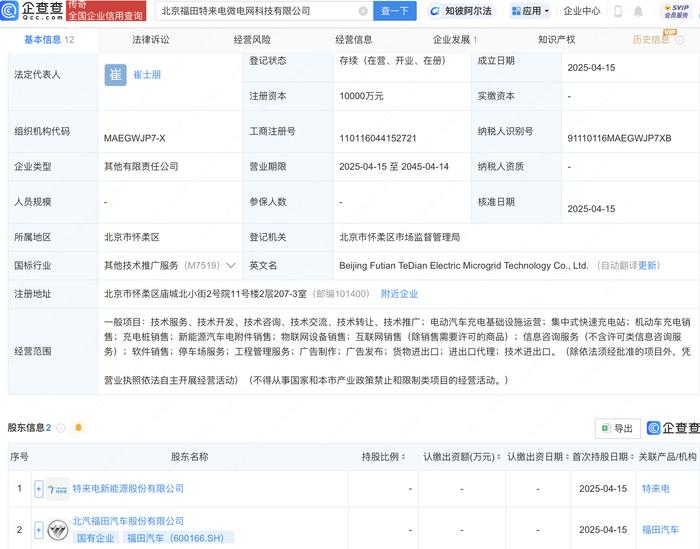Open the SVIP member service icon
Screen dimensions: 700x549
[x=676, y=11]
